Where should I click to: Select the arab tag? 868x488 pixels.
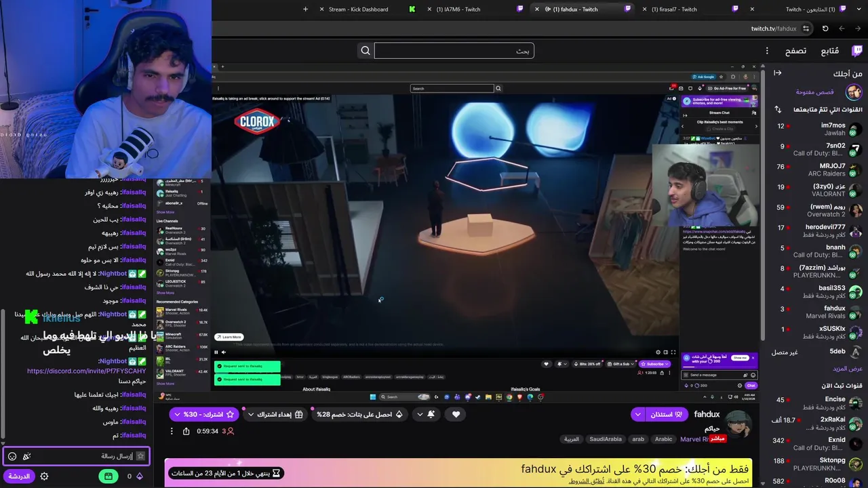pos(638,439)
